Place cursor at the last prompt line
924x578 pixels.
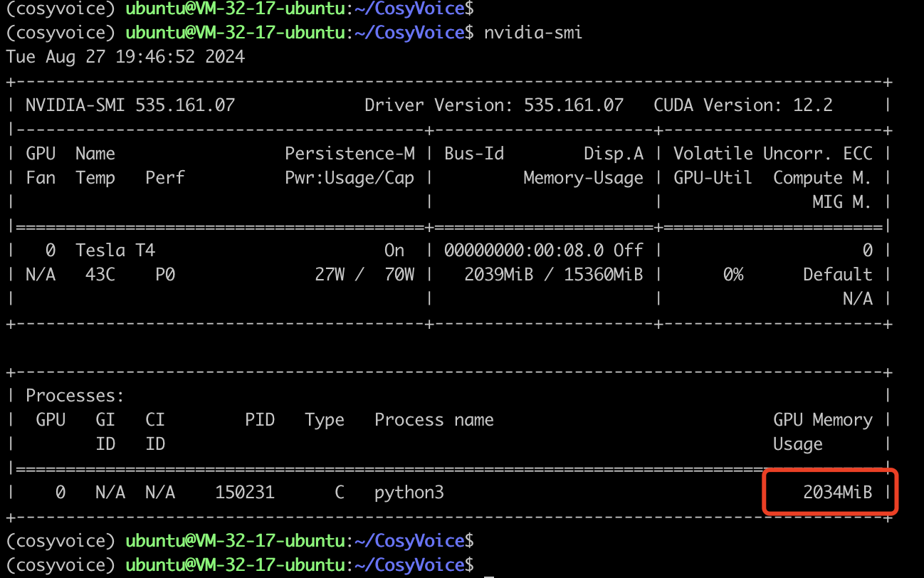click(x=488, y=566)
